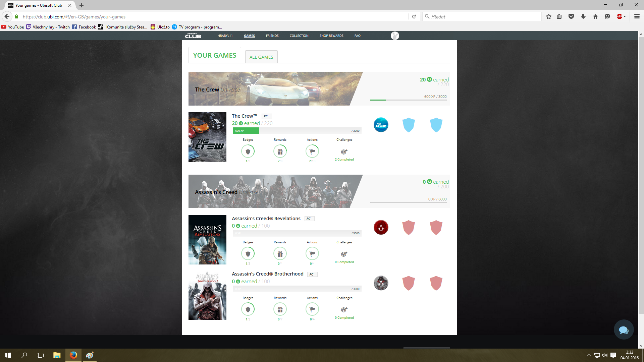Screen dimensions: 644x362
Task: Click Assassin's Creed Revelations cover thumbnail
Action: (207, 240)
